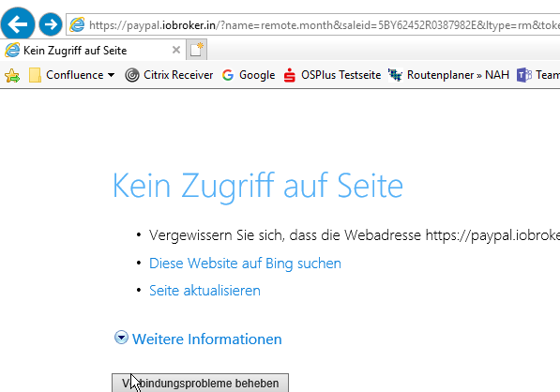Click the round arrow icon beside Weitere Informationen

[121, 338]
